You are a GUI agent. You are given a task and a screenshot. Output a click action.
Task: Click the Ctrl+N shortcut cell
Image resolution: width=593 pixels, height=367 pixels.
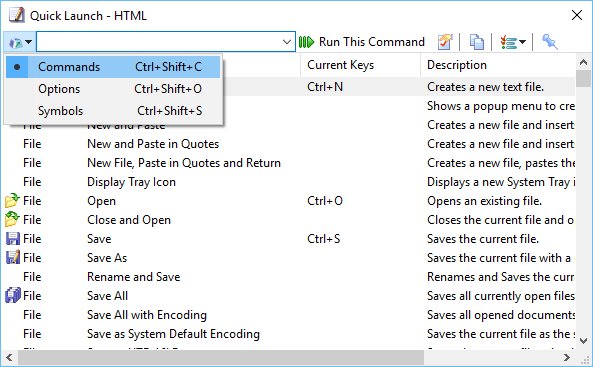(325, 87)
